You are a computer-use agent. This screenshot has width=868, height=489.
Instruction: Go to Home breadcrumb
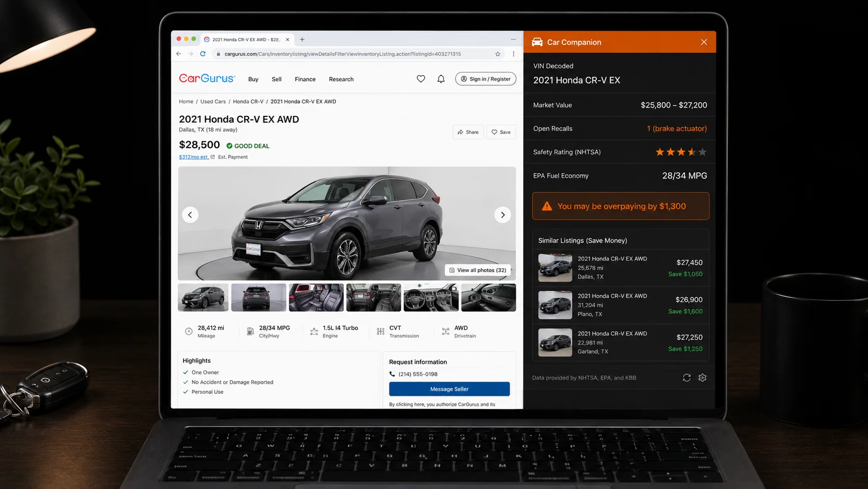coord(186,102)
